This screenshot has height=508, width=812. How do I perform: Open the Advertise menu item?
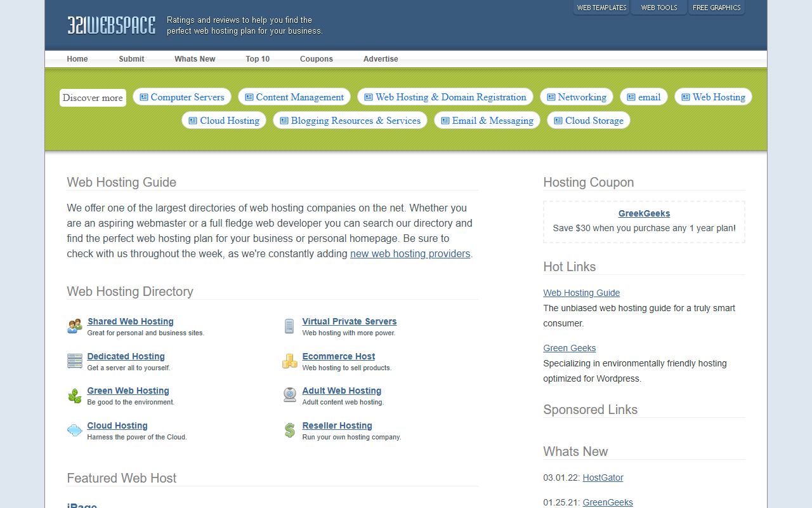[x=381, y=59]
